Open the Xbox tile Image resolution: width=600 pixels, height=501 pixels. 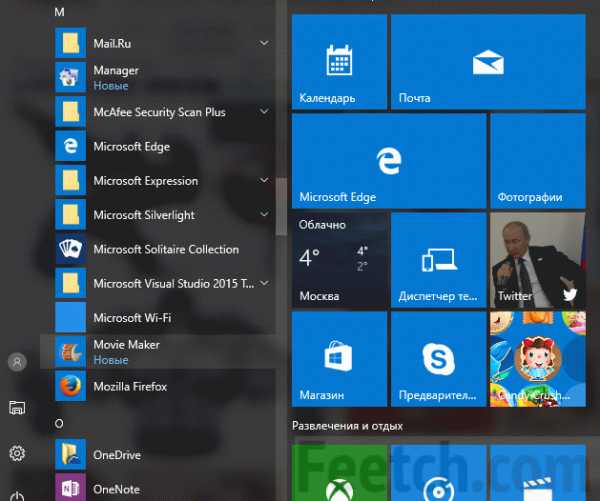click(x=339, y=473)
